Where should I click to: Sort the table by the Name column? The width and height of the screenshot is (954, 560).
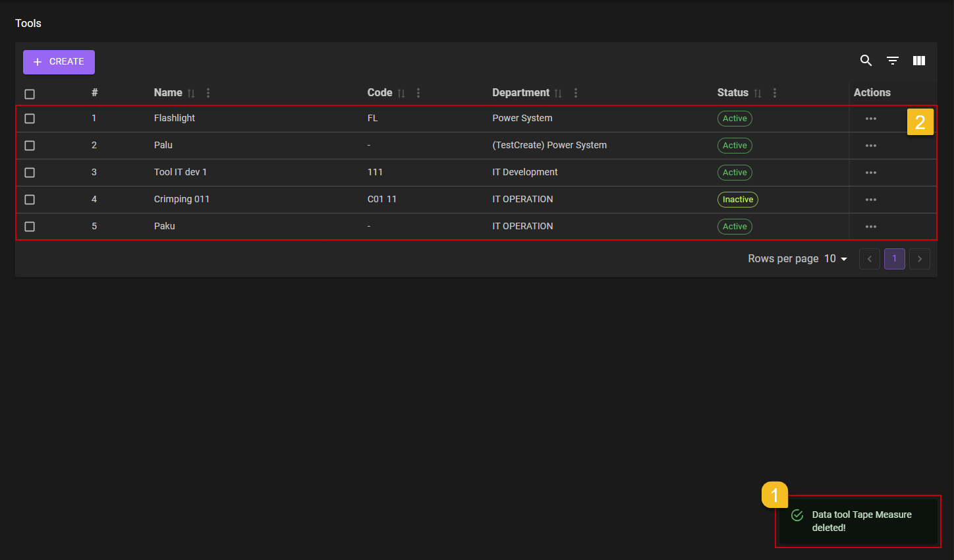click(192, 93)
